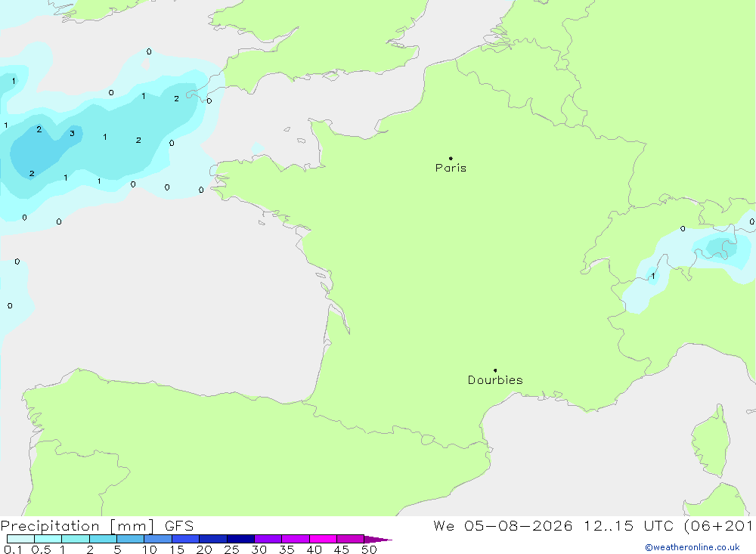Click the '(06+201' forecast run text
Image resolution: width=756 pixels, height=554 pixels.
(720, 526)
